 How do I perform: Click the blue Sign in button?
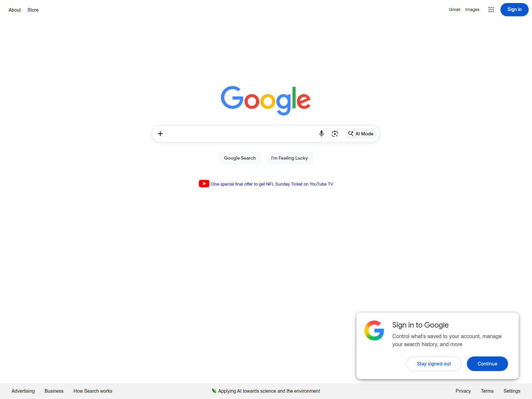(514, 10)
